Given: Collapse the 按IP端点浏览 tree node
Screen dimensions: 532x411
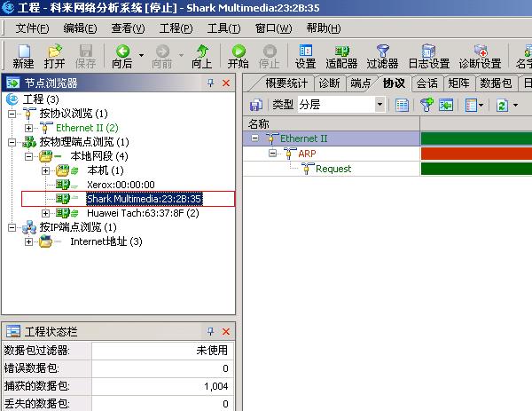Looking at the screenshot, I should tap(12, 227).
